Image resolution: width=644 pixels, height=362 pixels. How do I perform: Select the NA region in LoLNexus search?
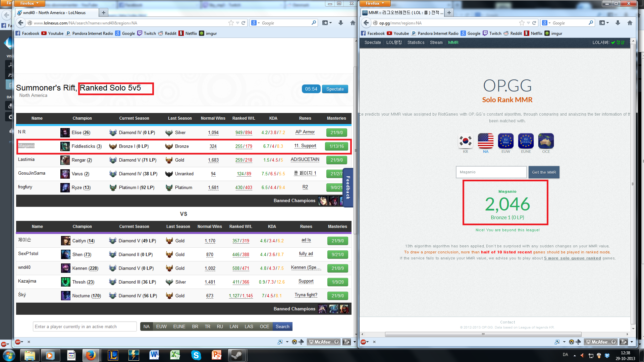(x=147, y=326)
